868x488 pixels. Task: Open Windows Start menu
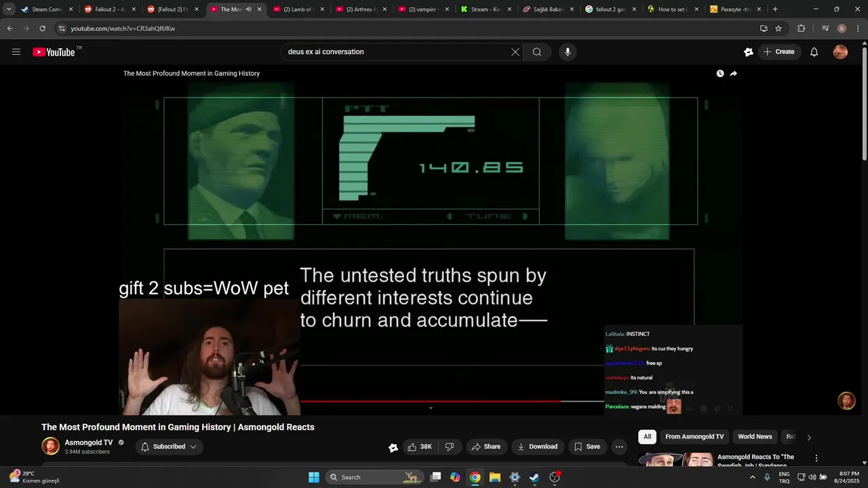coord(314,477)
